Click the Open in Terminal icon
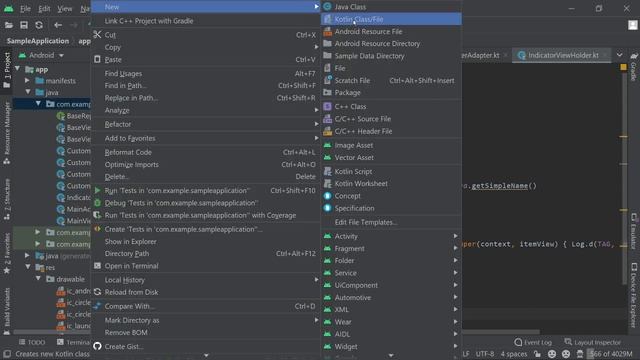 click(97, 266)
